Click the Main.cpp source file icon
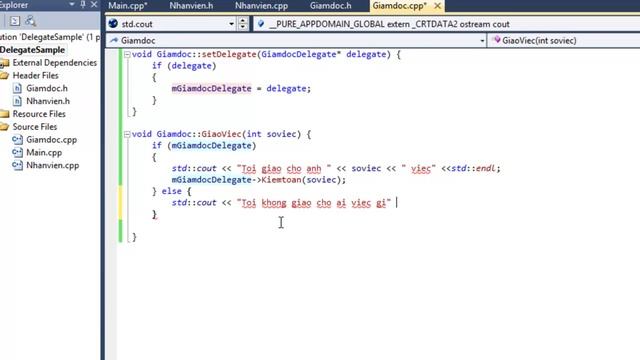The image size is (640, 360). (x=17, y=152)
